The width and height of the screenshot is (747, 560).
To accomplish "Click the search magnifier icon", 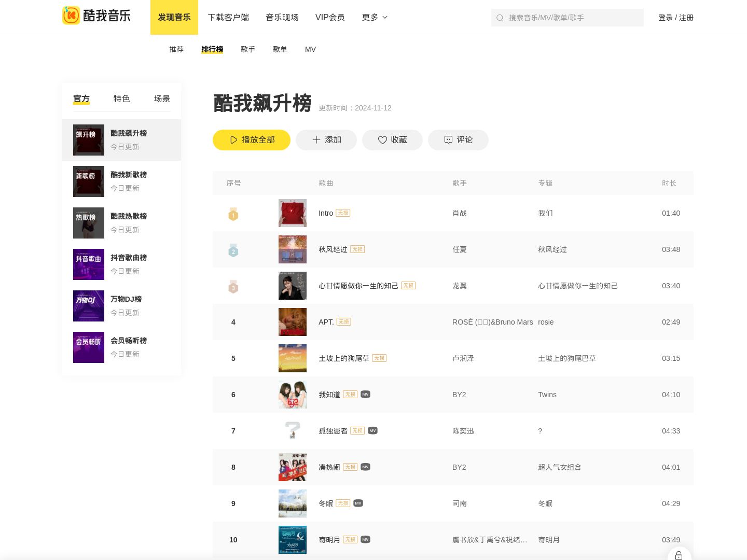I will 500,18.
